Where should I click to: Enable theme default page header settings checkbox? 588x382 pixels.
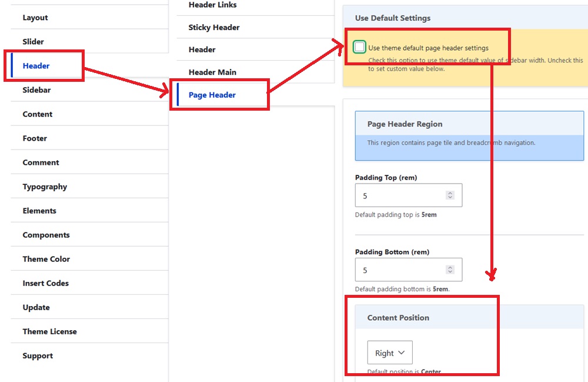point(359,48)
